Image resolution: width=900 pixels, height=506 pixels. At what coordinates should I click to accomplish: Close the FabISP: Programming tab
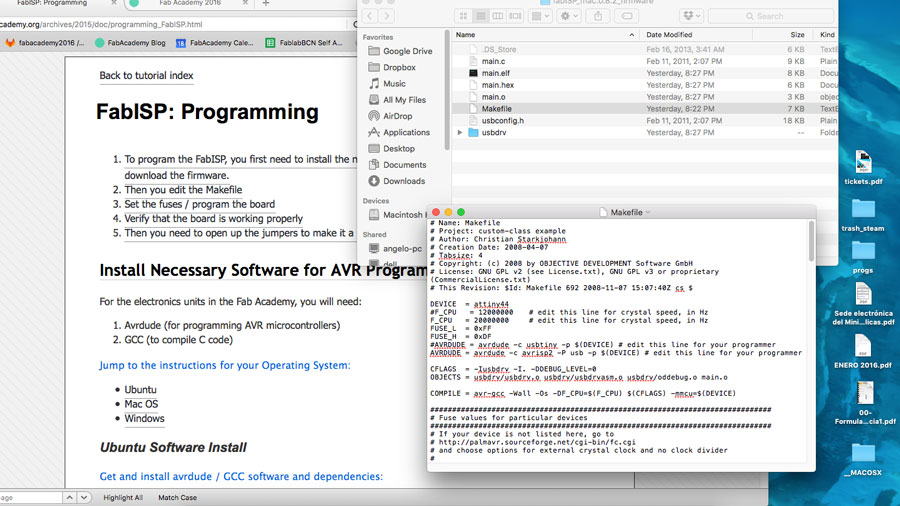point(114,3)
